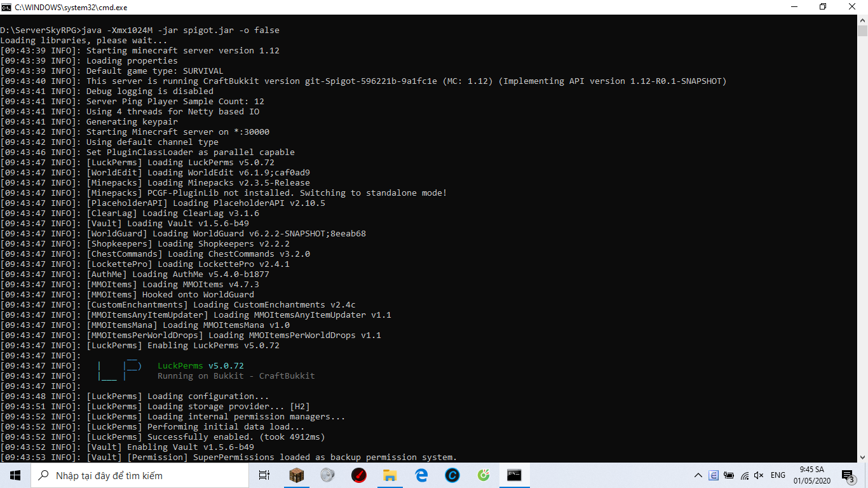The image size is (868, 488).
Task: Open the blue circular C app on taskbar
Action: point(452,475)
